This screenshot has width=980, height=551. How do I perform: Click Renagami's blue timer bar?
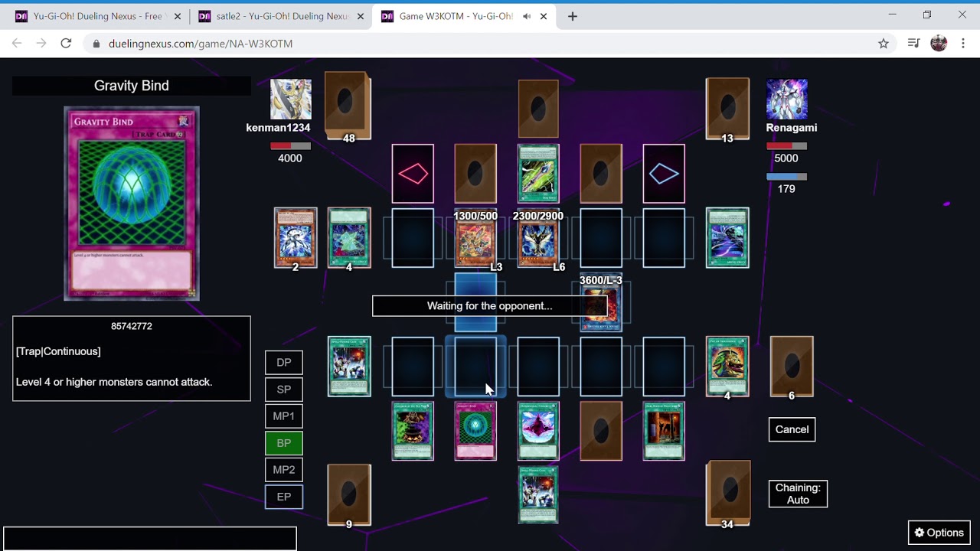786,177
